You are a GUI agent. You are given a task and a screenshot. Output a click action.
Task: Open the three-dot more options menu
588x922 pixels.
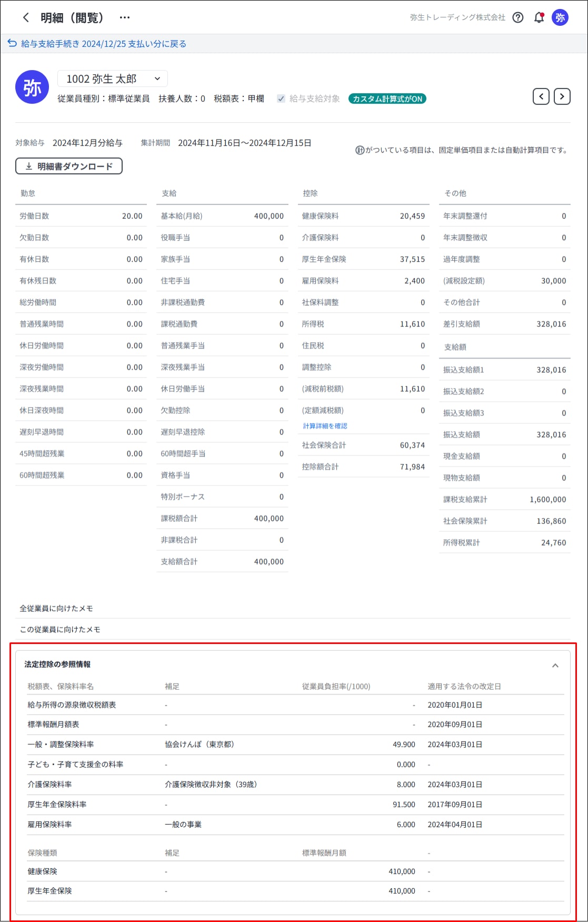pos(124,18)
